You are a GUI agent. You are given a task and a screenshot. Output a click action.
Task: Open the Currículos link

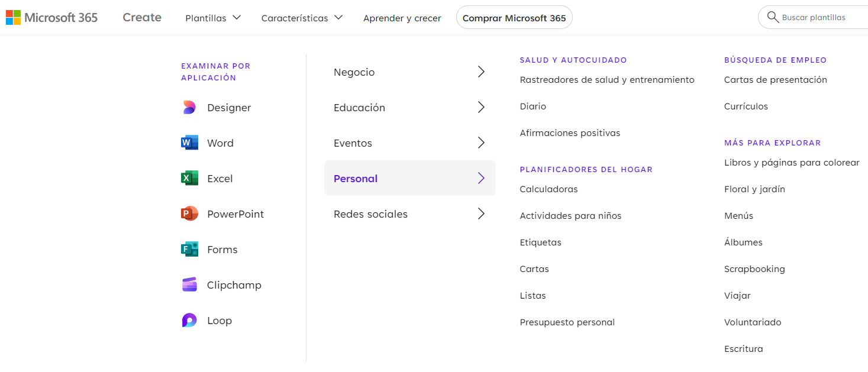point(746,106)
